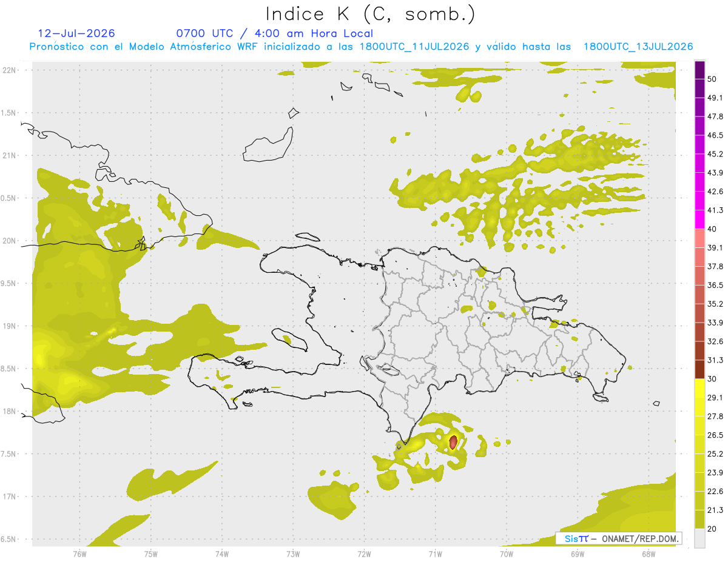Click the colorbar value "35.2"
This screenshot has height=562, width=728.
[715, 304]
